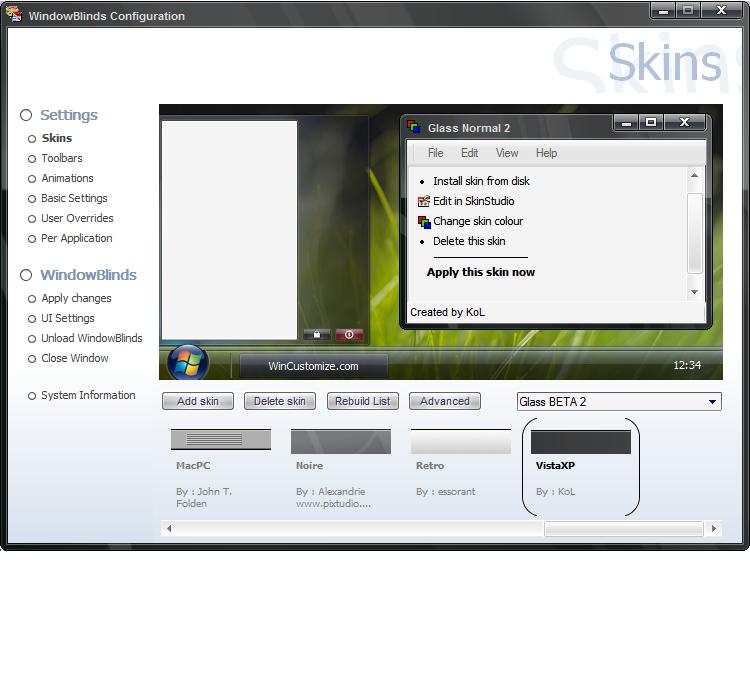This screenshot has width=750, height=680.
Task: Select the Toolbars radio option
Action: pyautogui.click(x=32, y=159)
